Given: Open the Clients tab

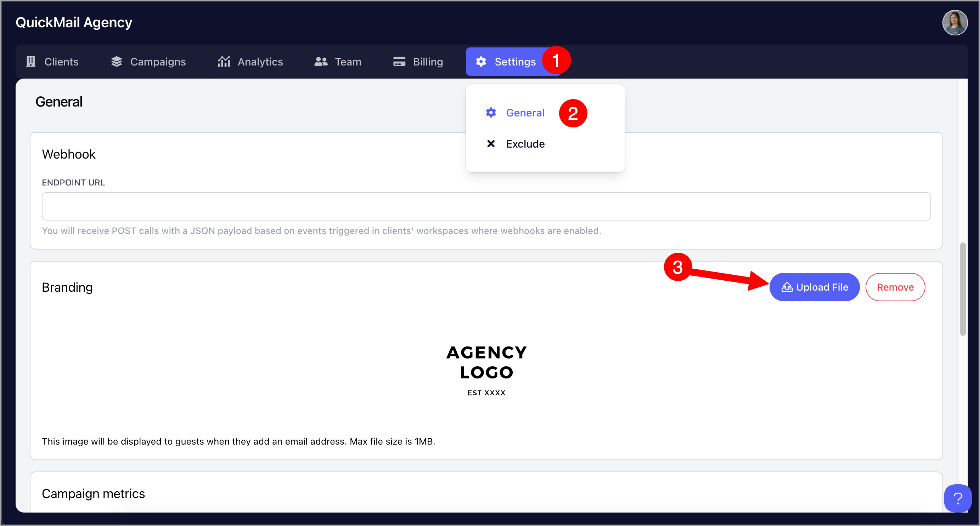Looking at the screenshot, I should click(x=52, y=62).
